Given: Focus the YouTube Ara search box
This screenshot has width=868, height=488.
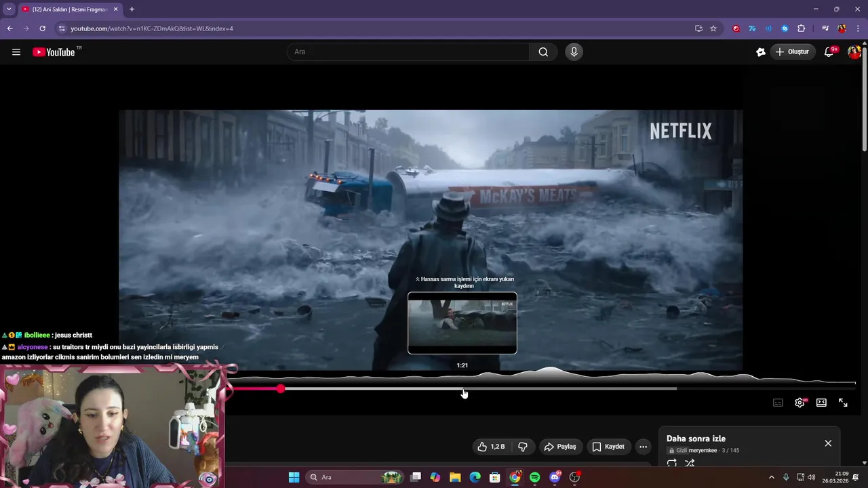Looking at the screenshot, I should (x=409, y=52).
